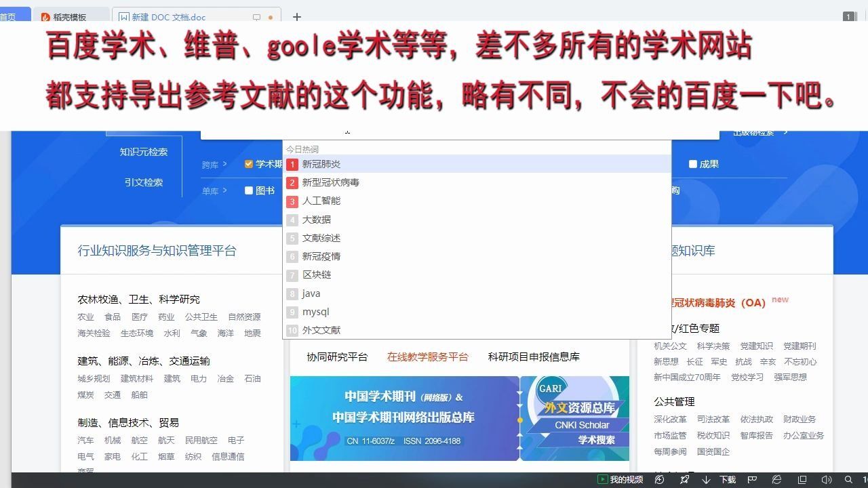Open the 国资国企 link
The image size is (868, 488).
[713, 451]
